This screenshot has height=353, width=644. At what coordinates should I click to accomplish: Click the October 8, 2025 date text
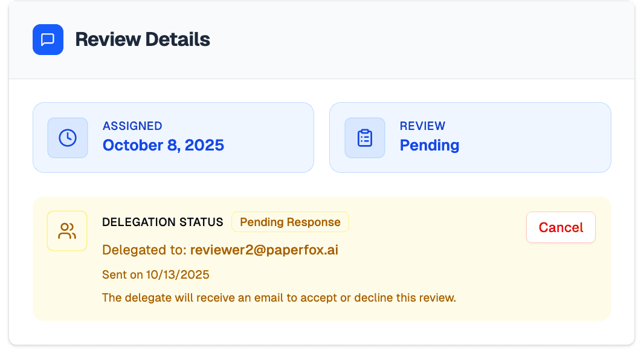pyautogui.click(x=163, y=145)
